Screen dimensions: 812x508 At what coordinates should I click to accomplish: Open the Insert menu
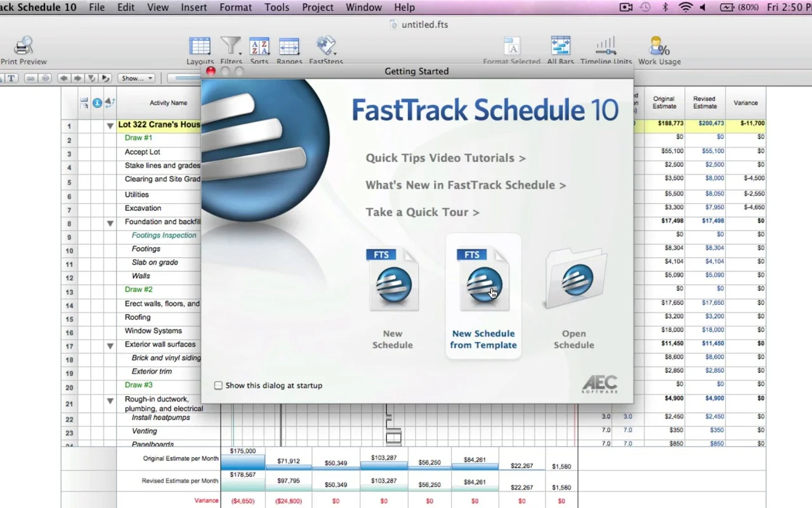click(194, 8)
